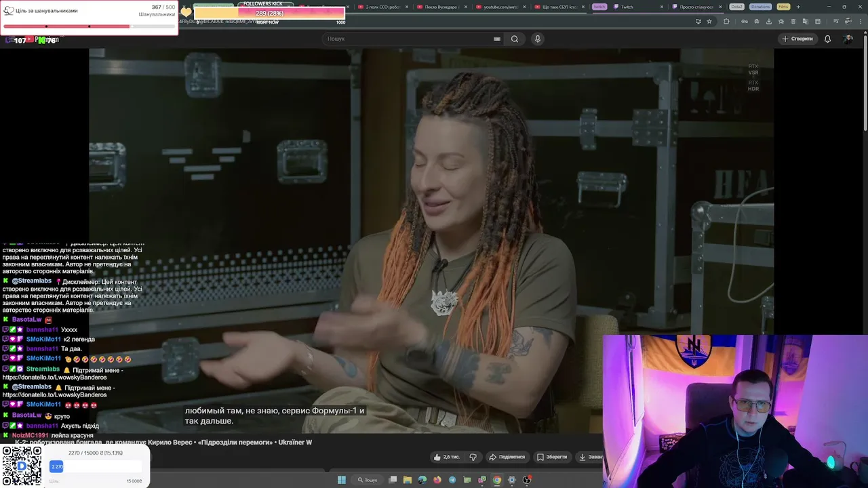
Task: Start voice search with microphone icon
Action: point(538,39)
